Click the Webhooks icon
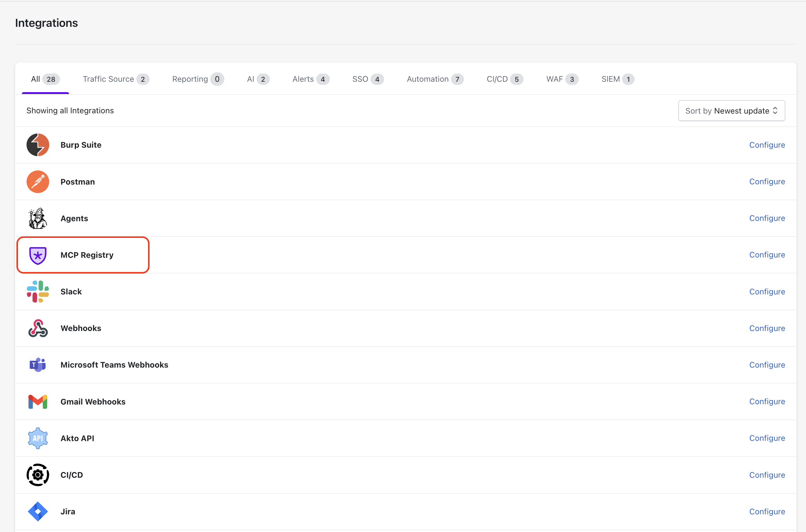Viewport: 806px width, 532px height. [x=38, y=328]
